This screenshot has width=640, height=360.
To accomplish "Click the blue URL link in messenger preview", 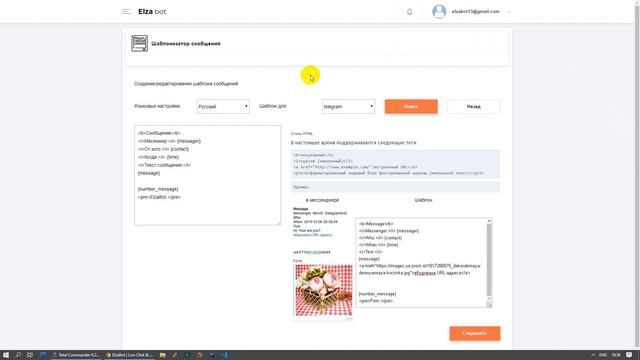I will point(312,235).
